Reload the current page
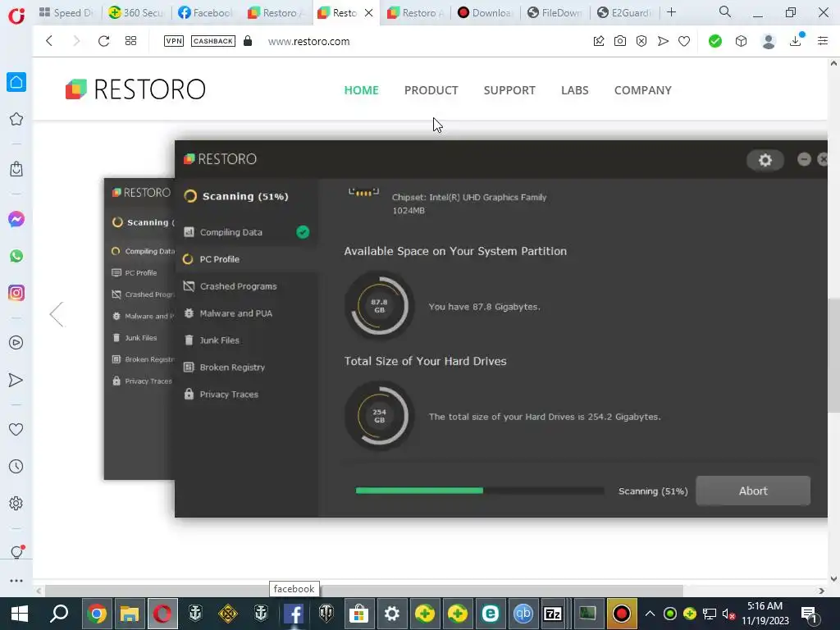The width and height of the screenshot is (840, 630). [x=103, y=41]
